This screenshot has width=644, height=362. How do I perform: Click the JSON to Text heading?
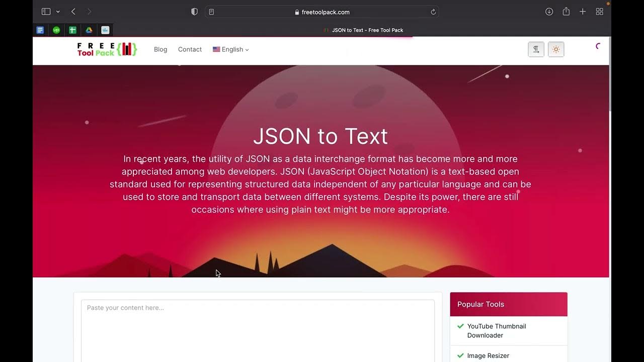tap(320, 136)
